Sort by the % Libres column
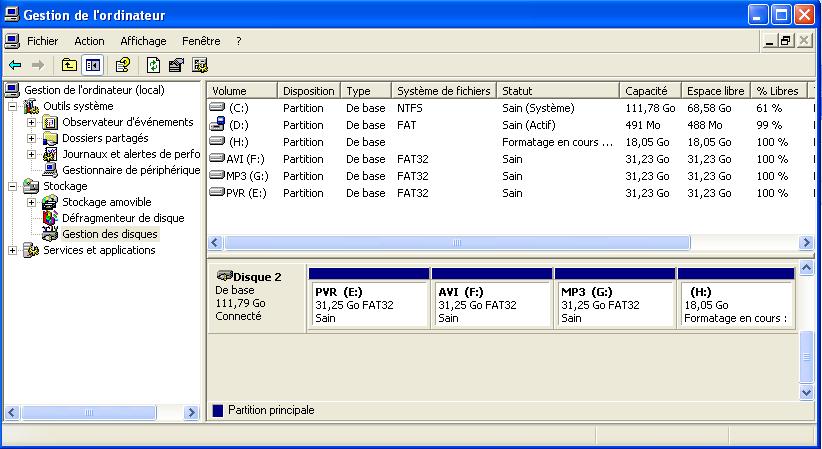This screenshot has width=822, height=449. click(x=780, y=91)
